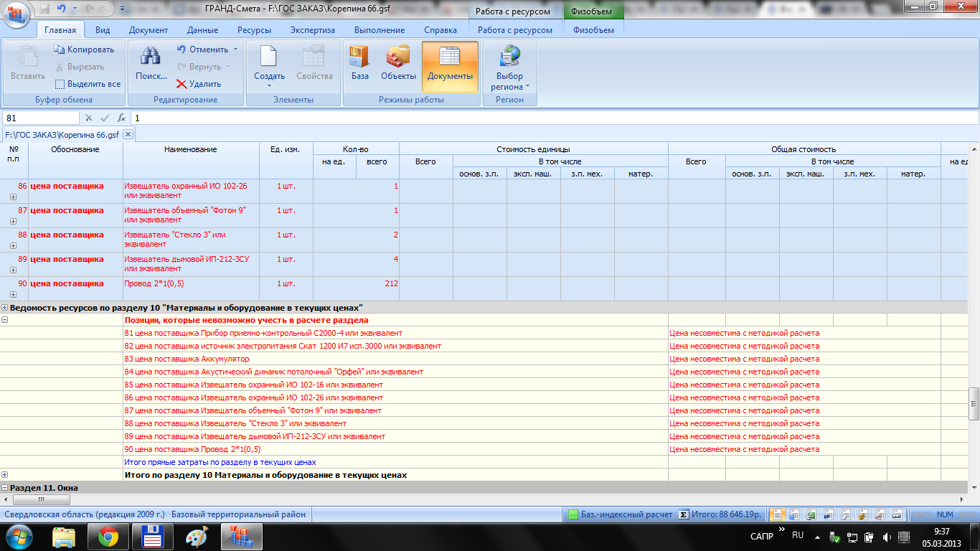Screen dimensions: 980x551
Task: Switch to the Экспертиза ribbon tab
Action: coord(312,30)
